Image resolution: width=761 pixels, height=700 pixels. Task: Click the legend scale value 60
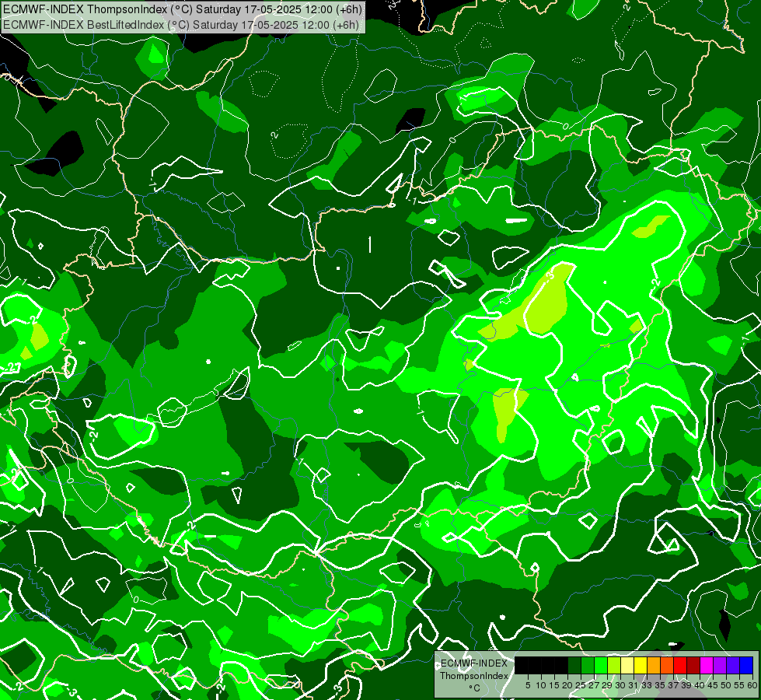pos(752,685)
